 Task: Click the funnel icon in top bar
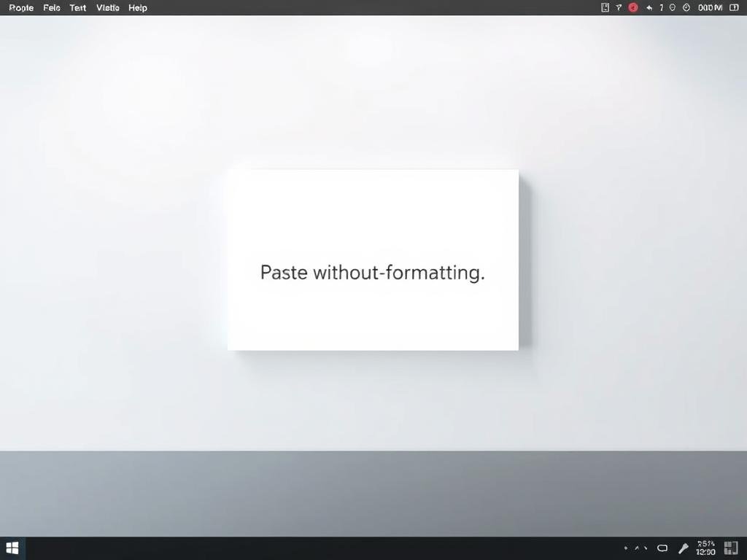click(x=619, y=8)
